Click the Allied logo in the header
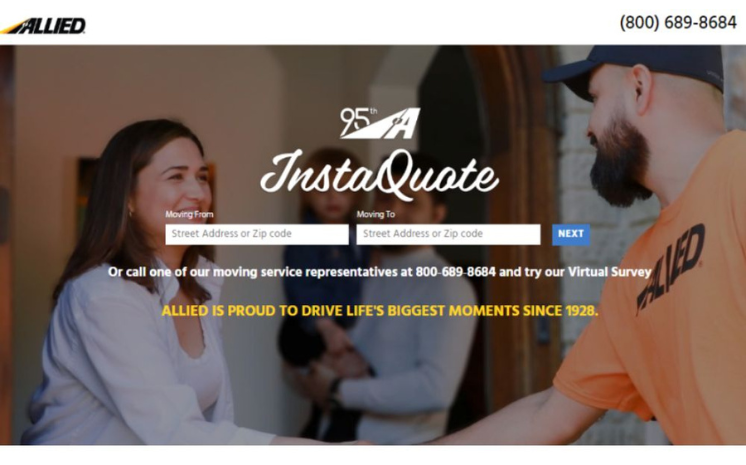746x465 pixels. 43,26
